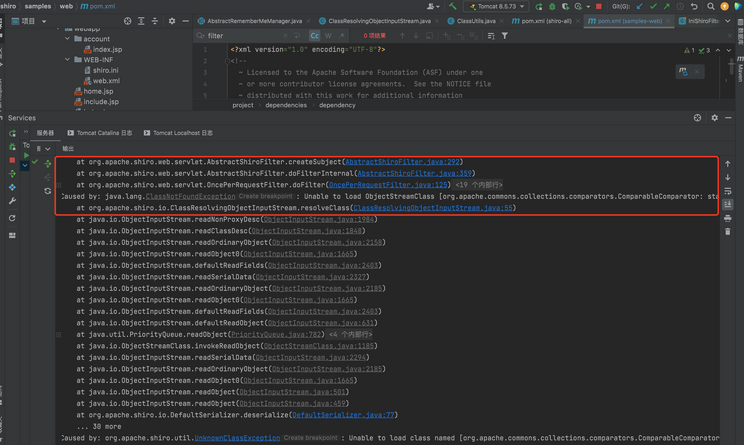744x445 pixels.
Task: Click the Git commit checkmark icon
Action: coord(653,6)
